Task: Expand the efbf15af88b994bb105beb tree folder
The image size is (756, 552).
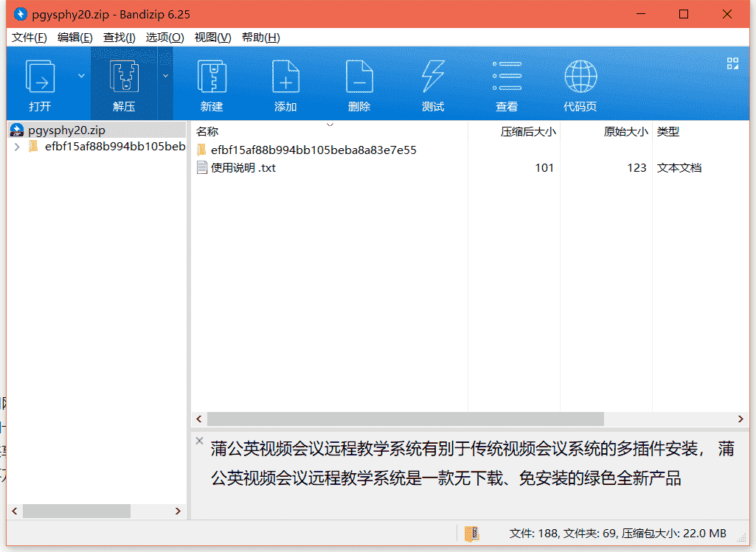Action: click(x=17, y=147)
